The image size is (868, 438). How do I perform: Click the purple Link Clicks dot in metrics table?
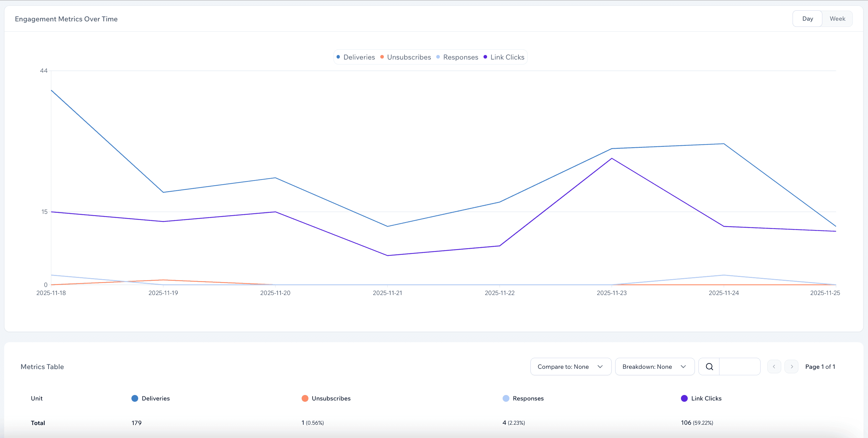[x=684, y=398]
